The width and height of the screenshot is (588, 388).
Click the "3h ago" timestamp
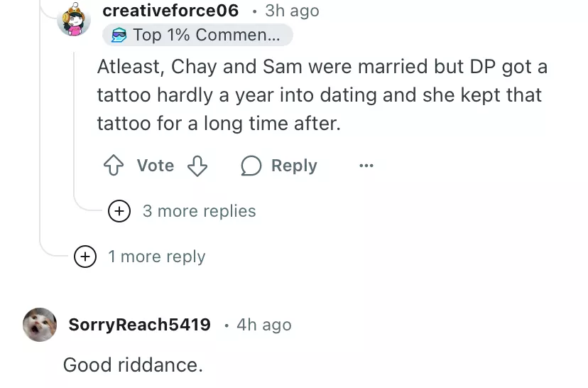292,11
